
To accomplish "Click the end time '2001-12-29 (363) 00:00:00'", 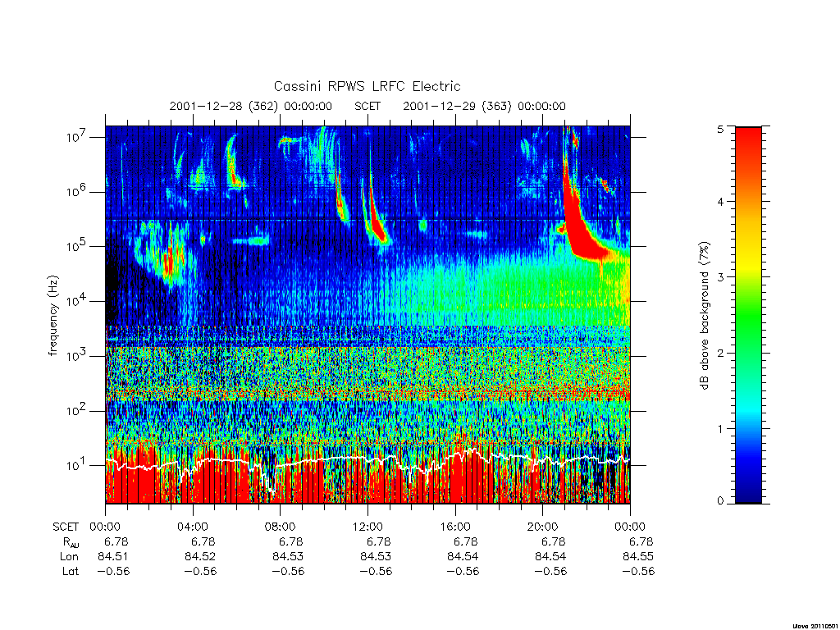I will pos(484,106).
